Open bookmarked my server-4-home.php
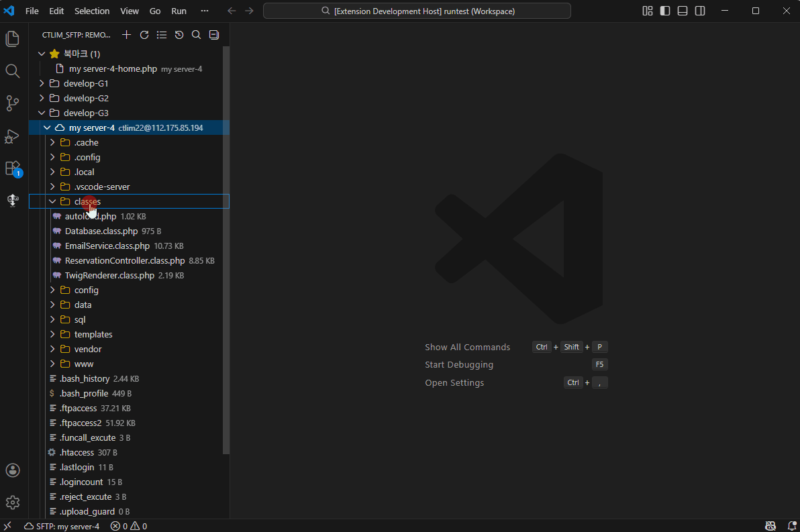Screen dimensions: 800x532 129,68
